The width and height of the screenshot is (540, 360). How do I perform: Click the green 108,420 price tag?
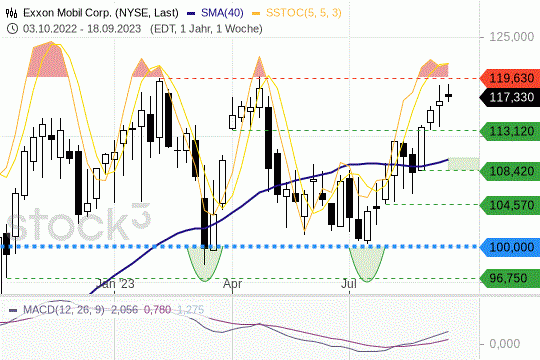510,171
